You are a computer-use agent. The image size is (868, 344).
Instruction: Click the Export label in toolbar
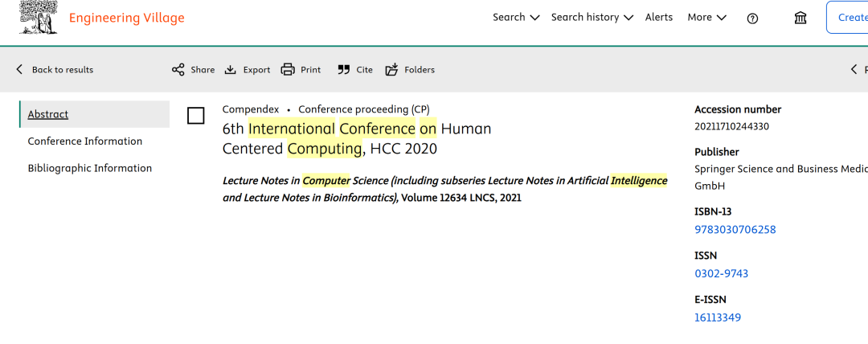[x=257, y=70]
